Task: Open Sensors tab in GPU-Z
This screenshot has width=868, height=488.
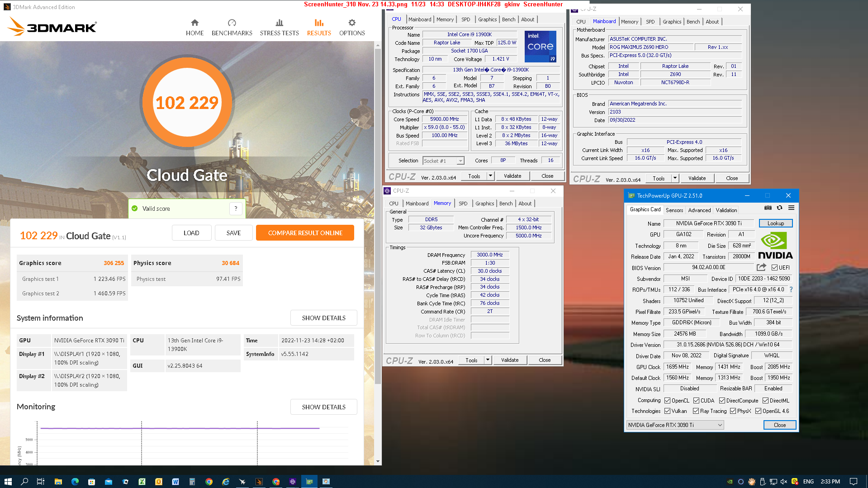Action: [x=674, y=210]
